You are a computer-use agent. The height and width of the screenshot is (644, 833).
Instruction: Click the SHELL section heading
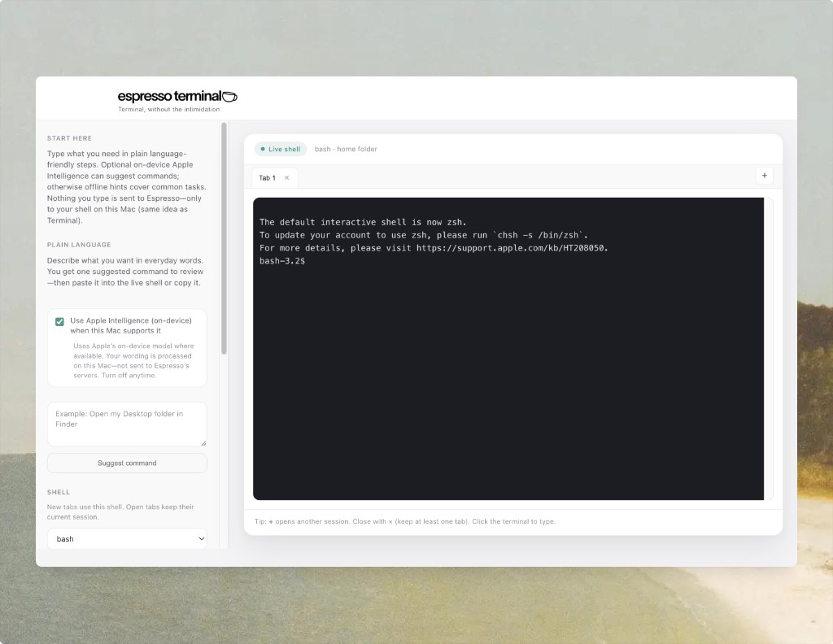[x=59, y=492]
